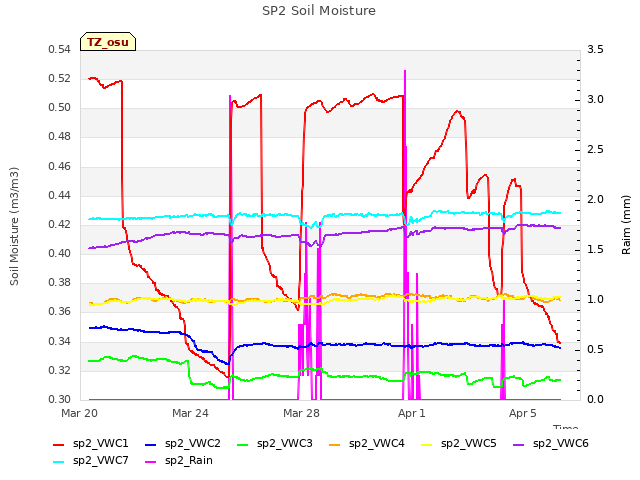
Task: Click the 2.0 rain axis value
Action: 596,200
